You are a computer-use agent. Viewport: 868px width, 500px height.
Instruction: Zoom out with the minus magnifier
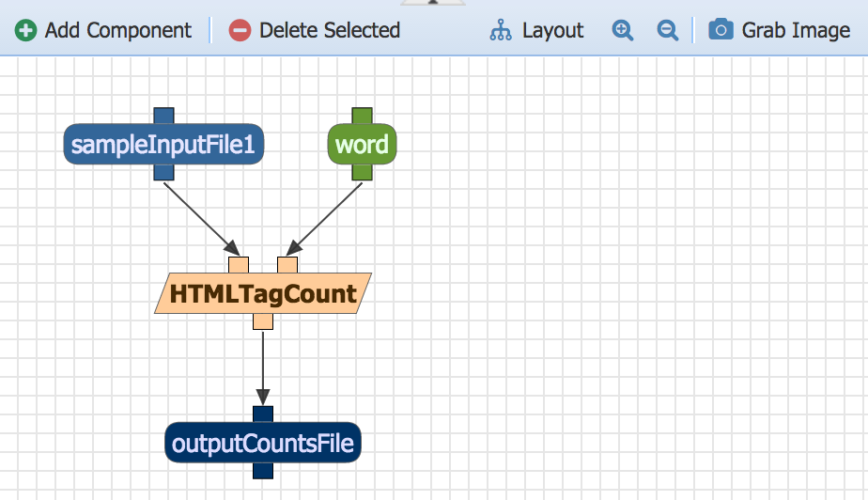pyautogui.click(x=668, y=30)
